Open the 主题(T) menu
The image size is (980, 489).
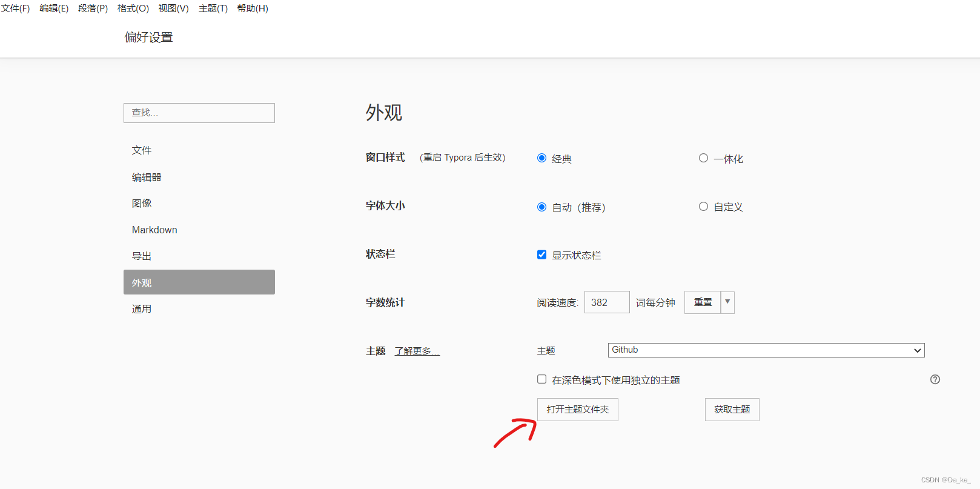tap(213, 8)
